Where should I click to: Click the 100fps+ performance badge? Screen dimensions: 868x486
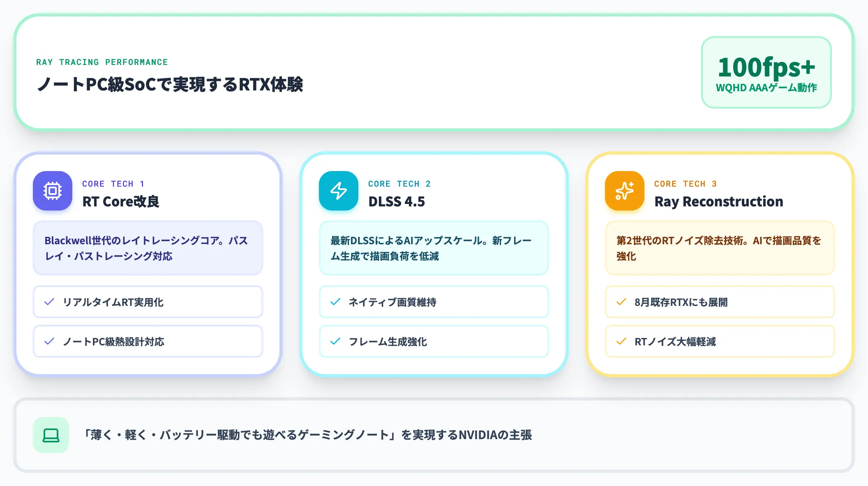[766, 72]
